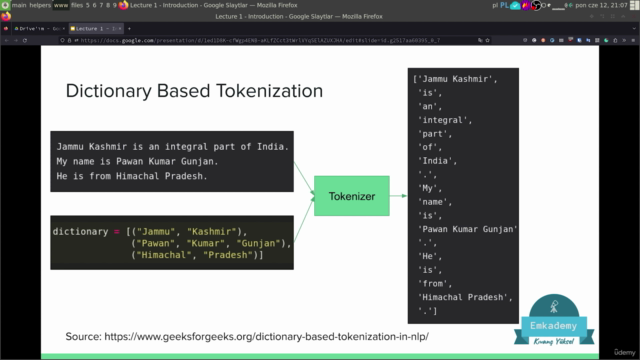Click the Firefox icon in the window title bar

tap(6, 17)
